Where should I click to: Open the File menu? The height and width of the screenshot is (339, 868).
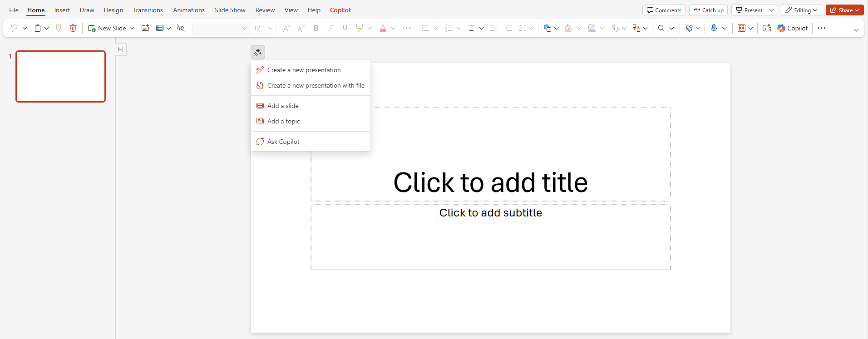(x=14, y=10)
